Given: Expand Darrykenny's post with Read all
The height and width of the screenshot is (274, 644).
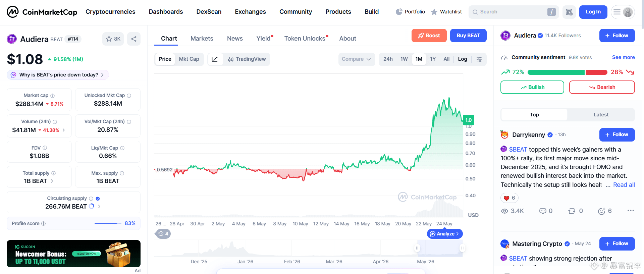Looking at the screenshot, I should point(624,185).
